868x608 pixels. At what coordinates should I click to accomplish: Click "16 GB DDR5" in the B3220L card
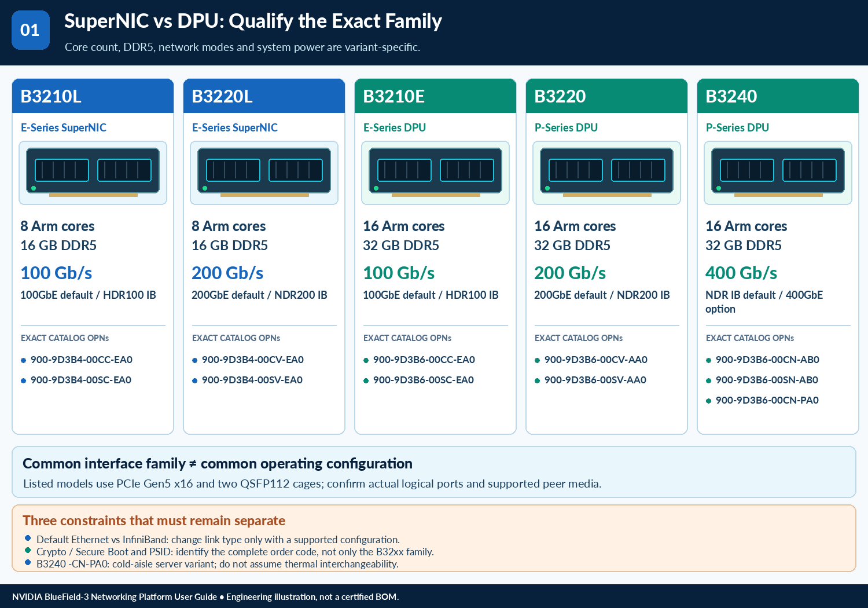click(x=230, y=246)
